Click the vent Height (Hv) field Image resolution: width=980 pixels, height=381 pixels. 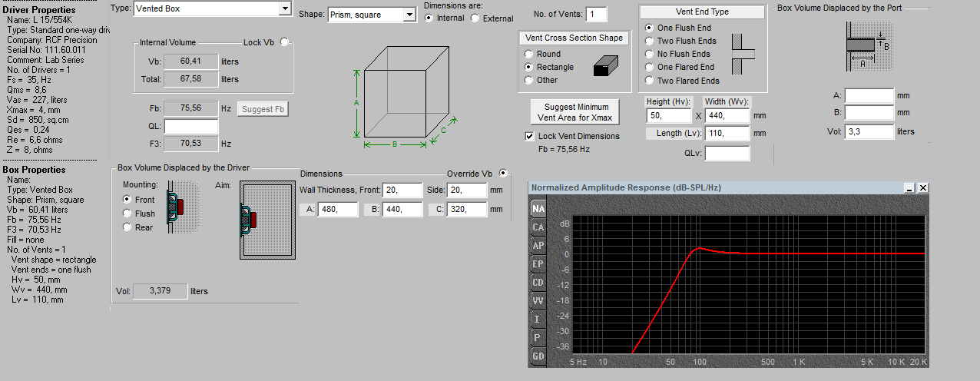669,116
